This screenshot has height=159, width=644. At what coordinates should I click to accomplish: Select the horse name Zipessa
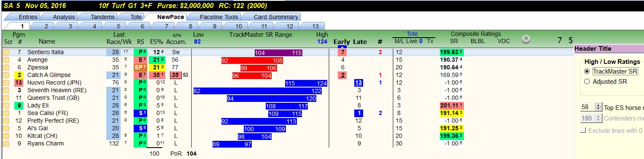38,67
